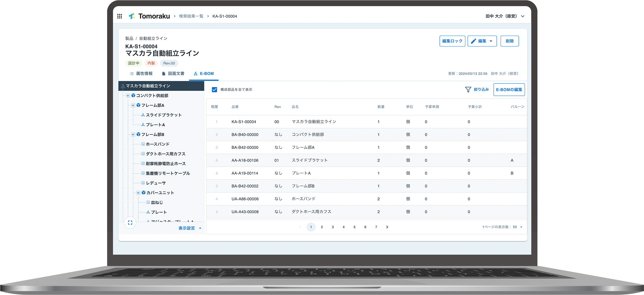The height and width of the screenshot is (295, 644).
Task: Click the E-BOMの編集 button
Action: click(509, 89)
